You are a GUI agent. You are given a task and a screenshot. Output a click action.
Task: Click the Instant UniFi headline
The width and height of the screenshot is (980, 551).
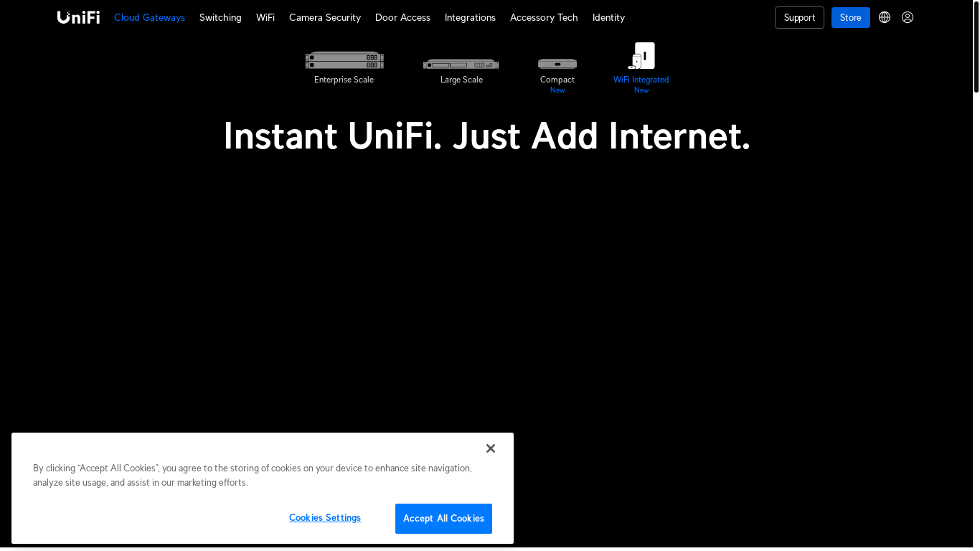[486, 136]
